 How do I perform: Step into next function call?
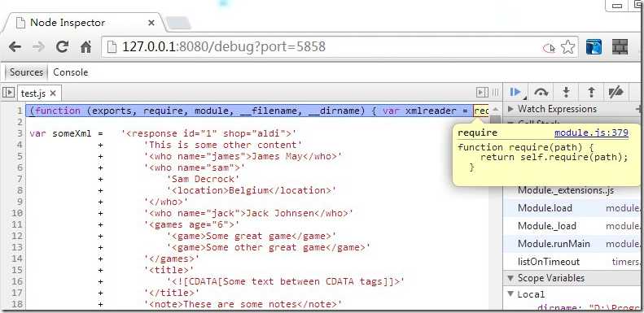pos(566,93)
